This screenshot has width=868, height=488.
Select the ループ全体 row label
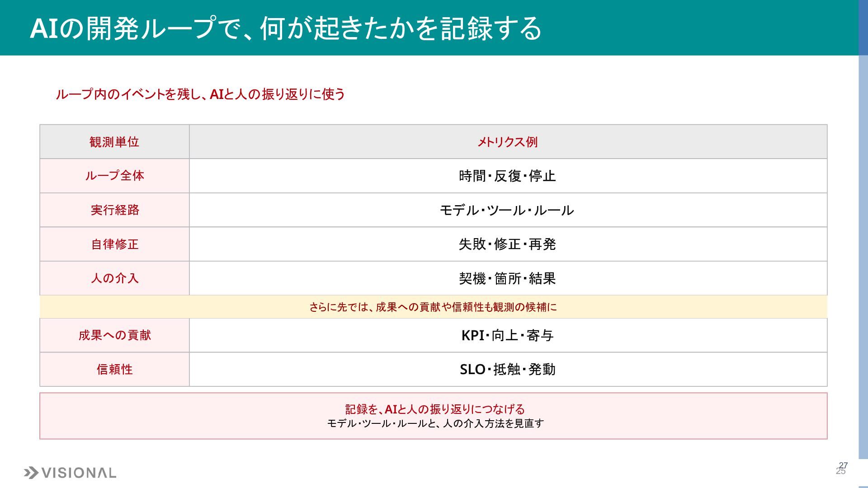pyautogui.click(x=114, y=176)
